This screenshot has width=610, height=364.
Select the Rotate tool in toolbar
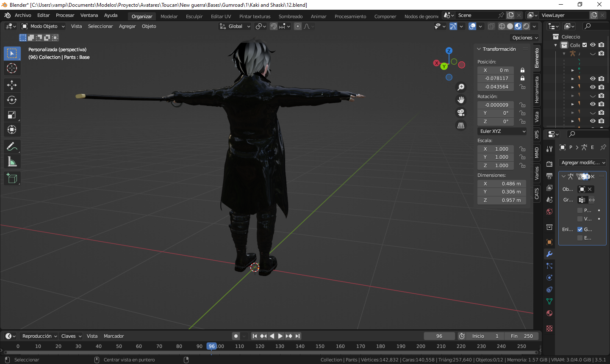12,100
